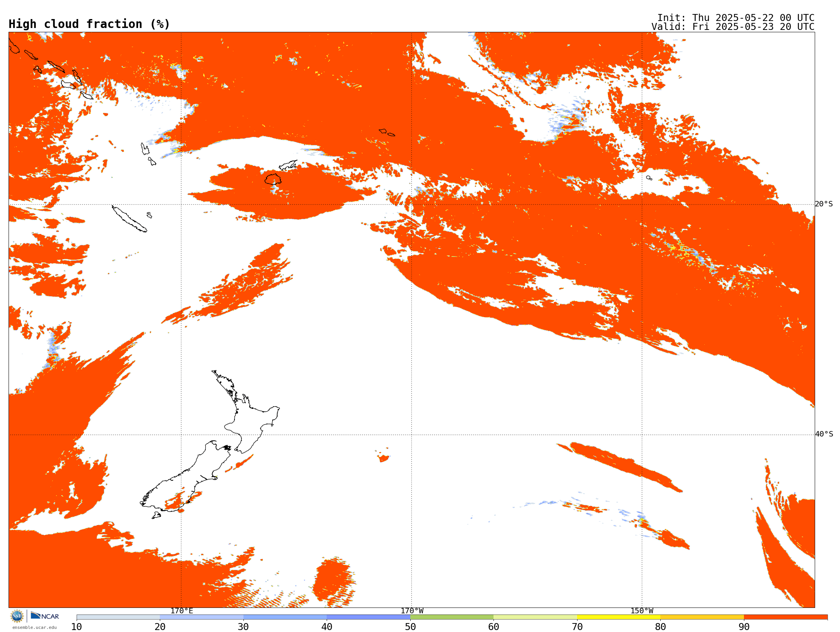The image size is (840, 632).
Task: Click the colorbar tick label 30
Action: point(243,627)
